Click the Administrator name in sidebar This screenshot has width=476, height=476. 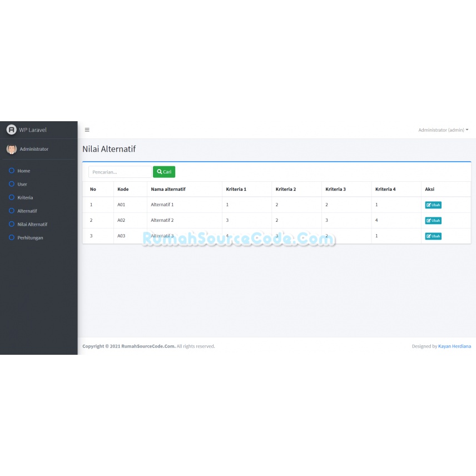click(x=34, y=149)
